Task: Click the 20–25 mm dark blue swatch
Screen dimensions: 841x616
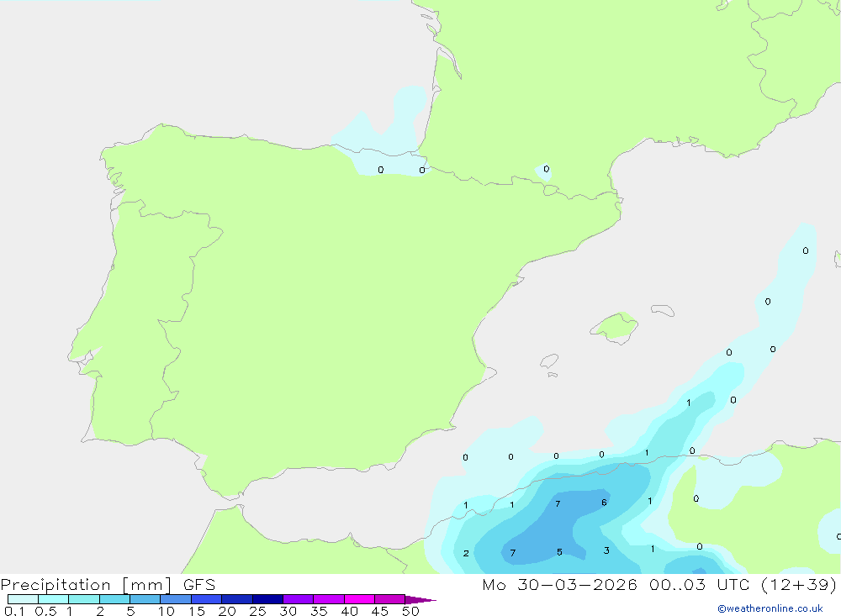Action: 236,599
